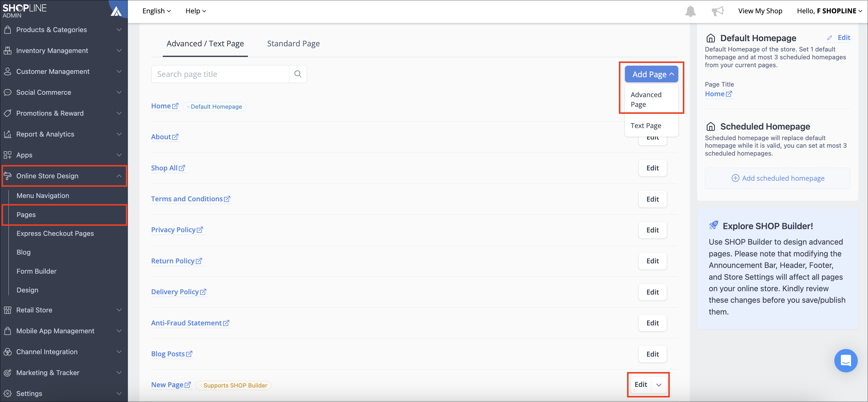The width and height of the screenshot is (868, 402).
Task: Open the Hello, F SHOPLINE account menu
Action: pos(829,11)
